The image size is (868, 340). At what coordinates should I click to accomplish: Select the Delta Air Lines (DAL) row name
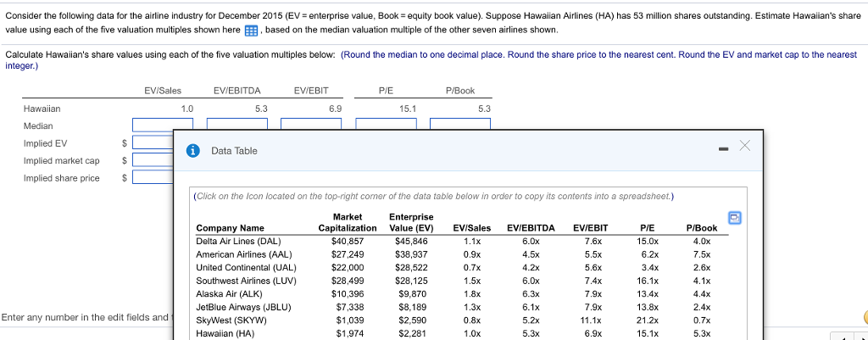238,241
